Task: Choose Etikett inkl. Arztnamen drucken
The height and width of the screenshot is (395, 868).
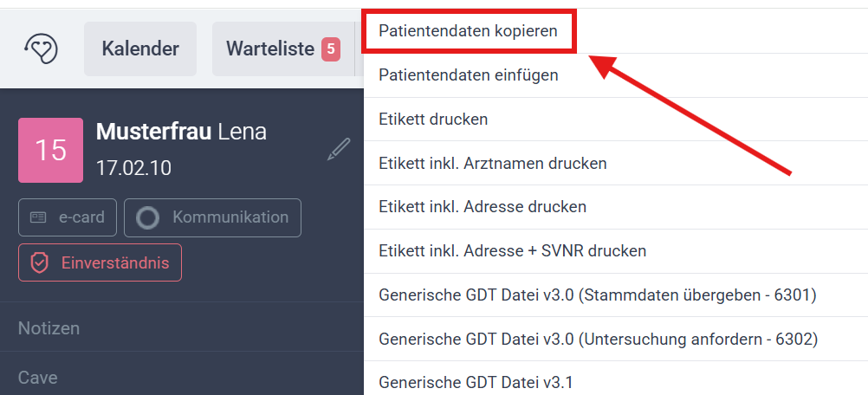Action: pos(492,163)
